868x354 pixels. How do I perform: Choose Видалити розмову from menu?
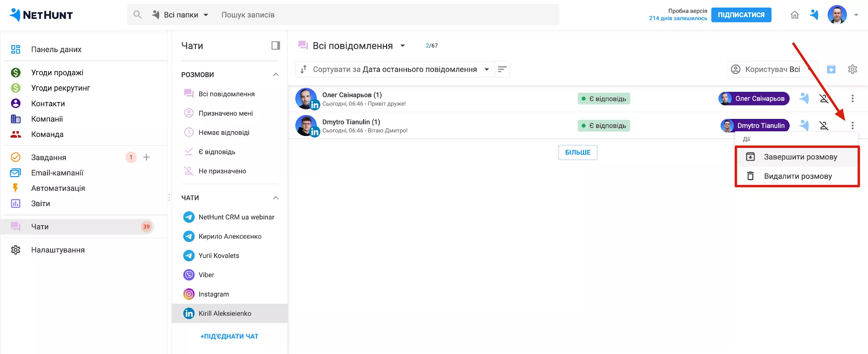pos(797,176)
